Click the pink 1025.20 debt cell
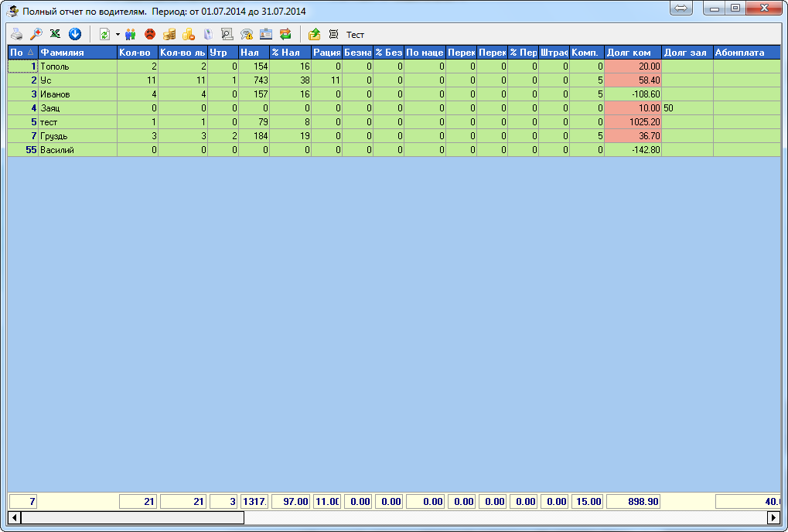The width and height of the screenshot is (788, 532). 633,121
